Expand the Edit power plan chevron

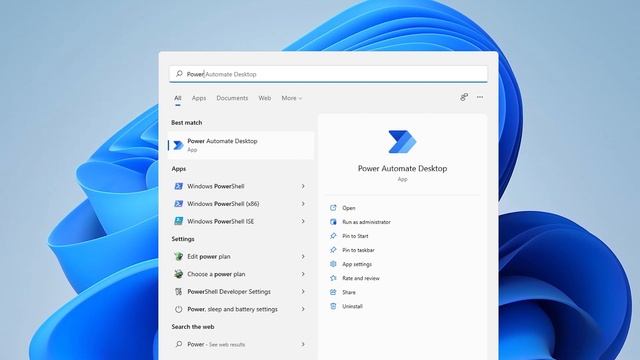pyautogui.click(x=303, y=256)
